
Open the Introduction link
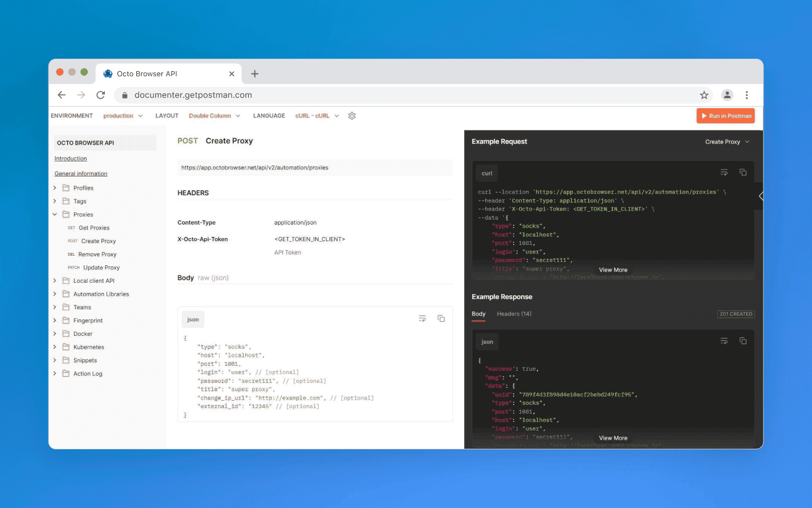[70, 159]
